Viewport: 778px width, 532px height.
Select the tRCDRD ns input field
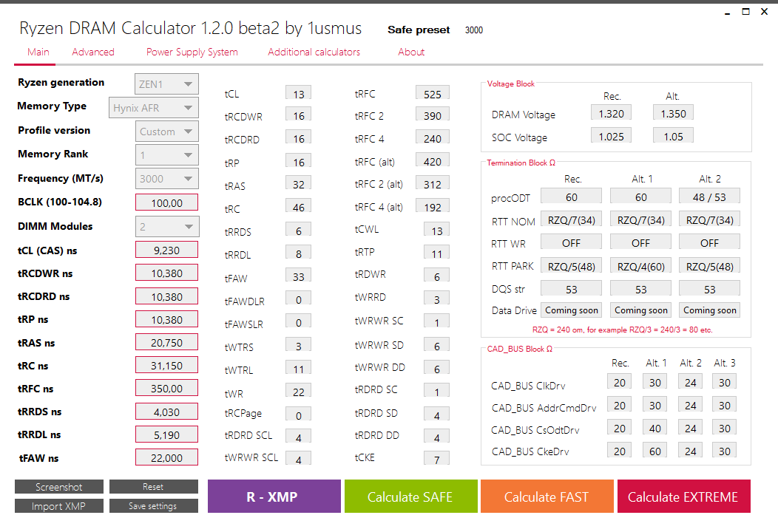(x=166, y=296)
